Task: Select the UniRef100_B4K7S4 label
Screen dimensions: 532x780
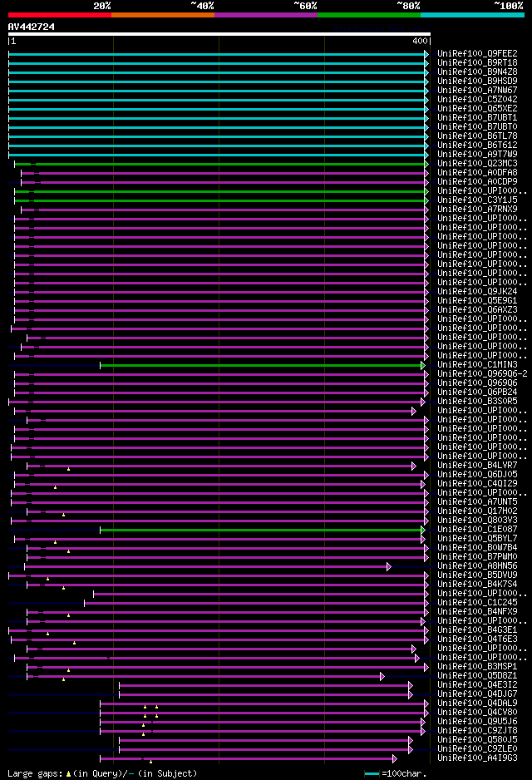Action: click(477, 584)
